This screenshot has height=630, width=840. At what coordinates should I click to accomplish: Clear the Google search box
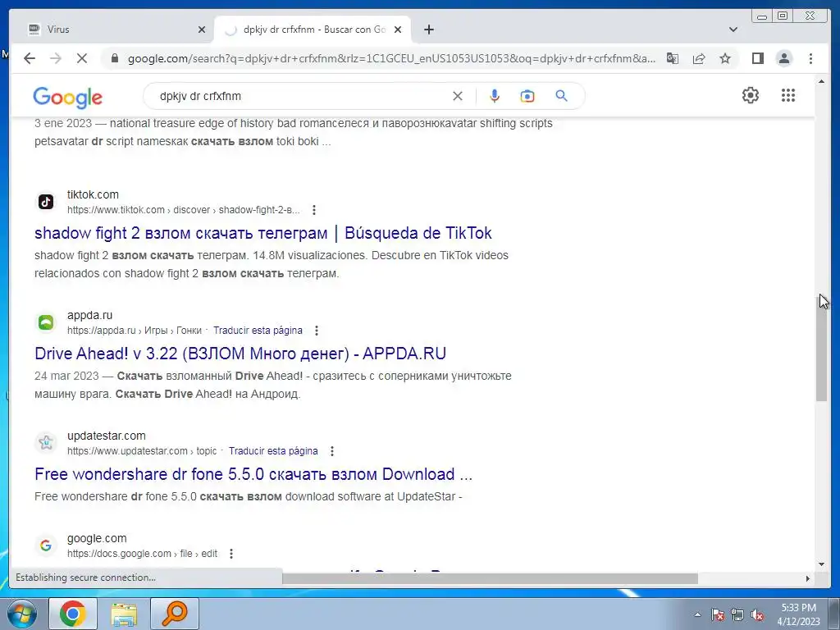tap(458, 96)
